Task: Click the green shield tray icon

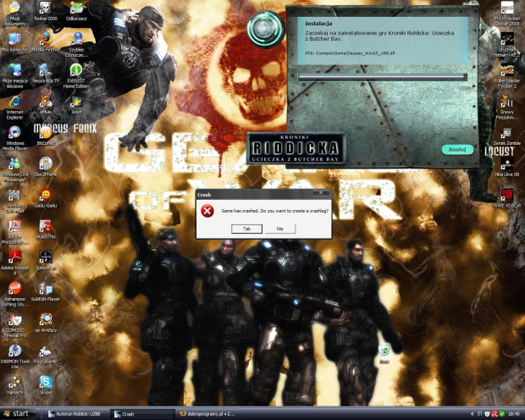Action: [x=501, y=414]
